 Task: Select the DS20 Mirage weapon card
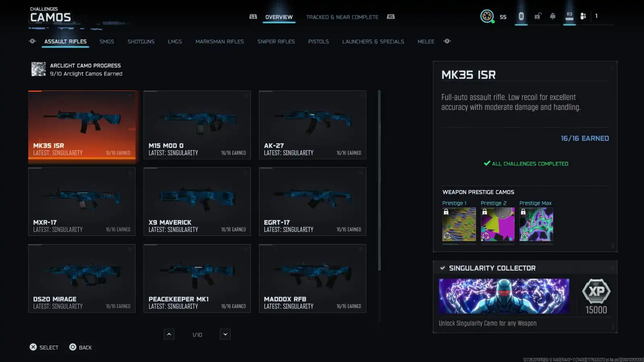pyautogui.click(x=82, y=278)
